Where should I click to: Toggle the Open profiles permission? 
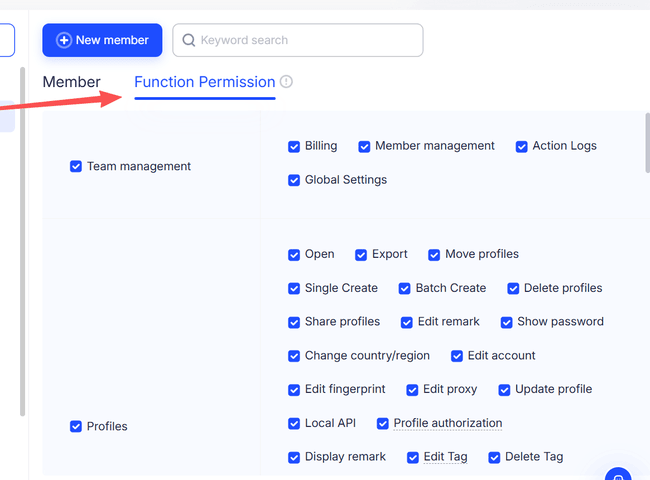[x=294, y=255]
